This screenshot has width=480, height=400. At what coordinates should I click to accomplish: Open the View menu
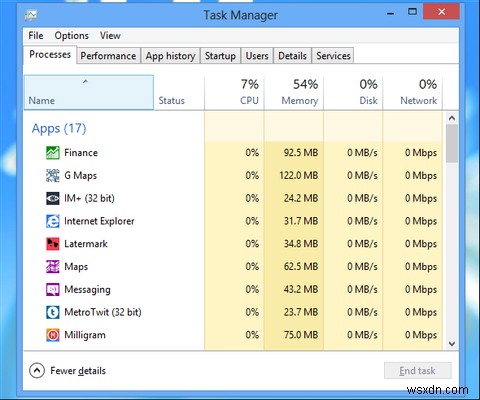(110, 36)
